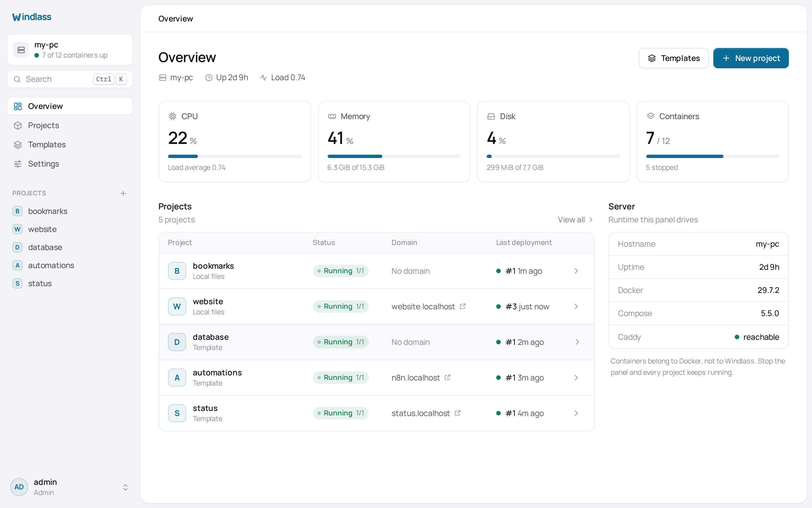Click the CPU chip icon
Image resolution: width=812 pixels, height=508 pixels.
[173, 116]
